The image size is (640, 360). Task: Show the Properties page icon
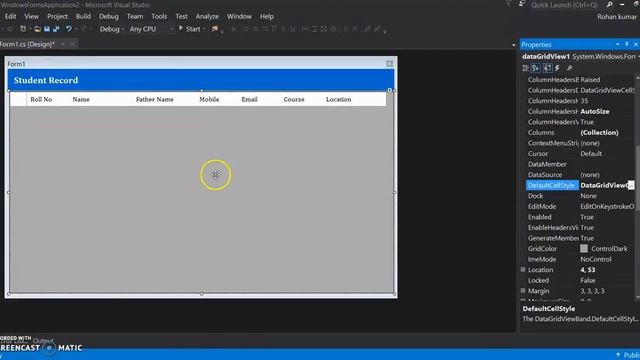pos(547,68)
